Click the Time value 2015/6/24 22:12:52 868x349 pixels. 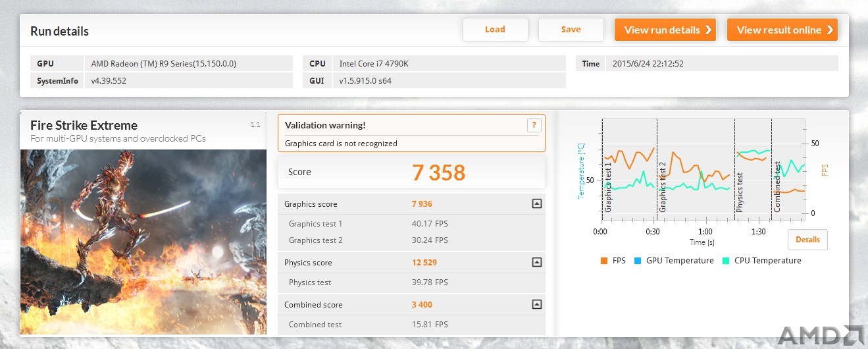pos(721,64)
